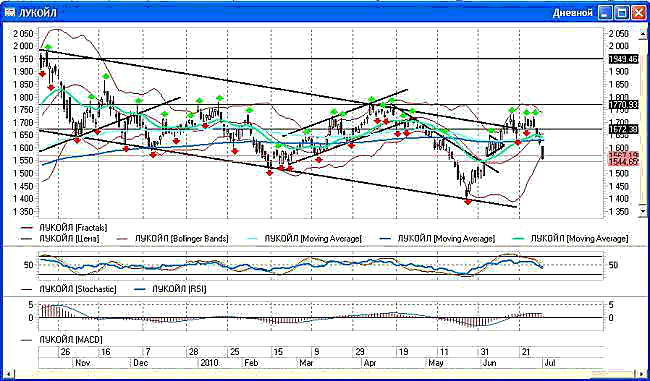650x381 pixels.
Task: Click the down arrow on price axis scroller
Action: coord(643,211)
